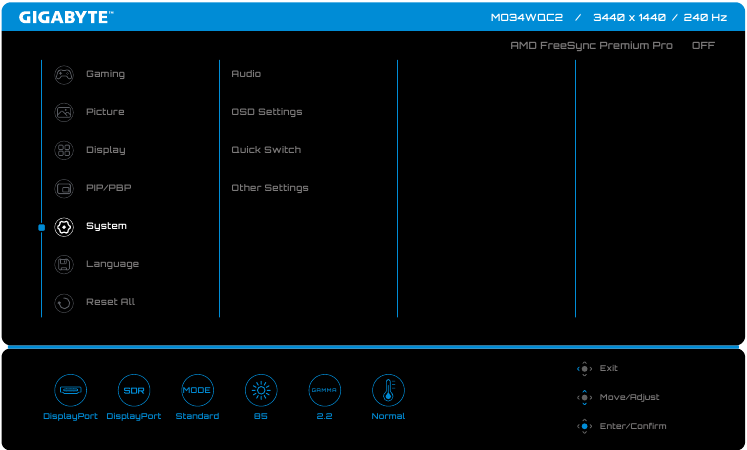The height and width of the screenshot is (450, 747).
Task: Select Quick Switch option
Action: [x=266, y=150]
